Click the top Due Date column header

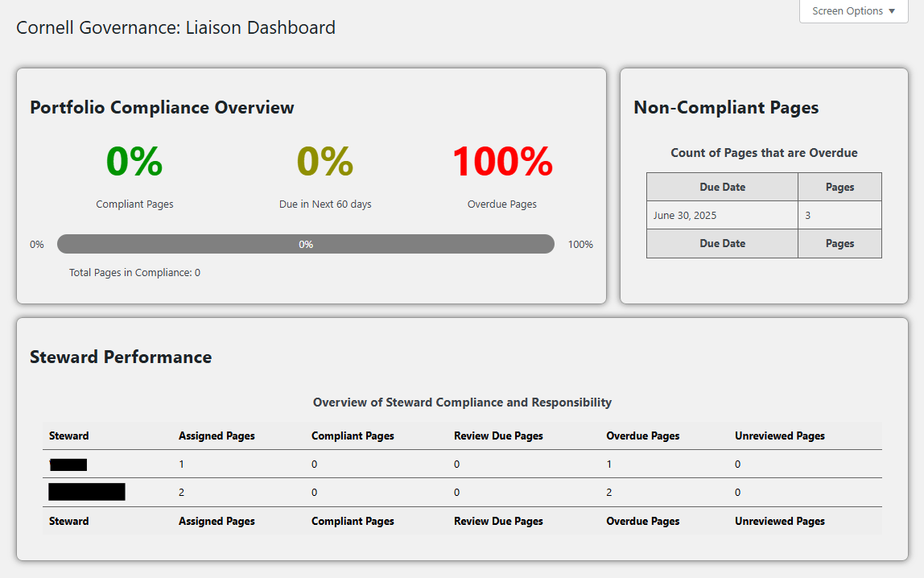pyautogui.click(x=722, y=187)
